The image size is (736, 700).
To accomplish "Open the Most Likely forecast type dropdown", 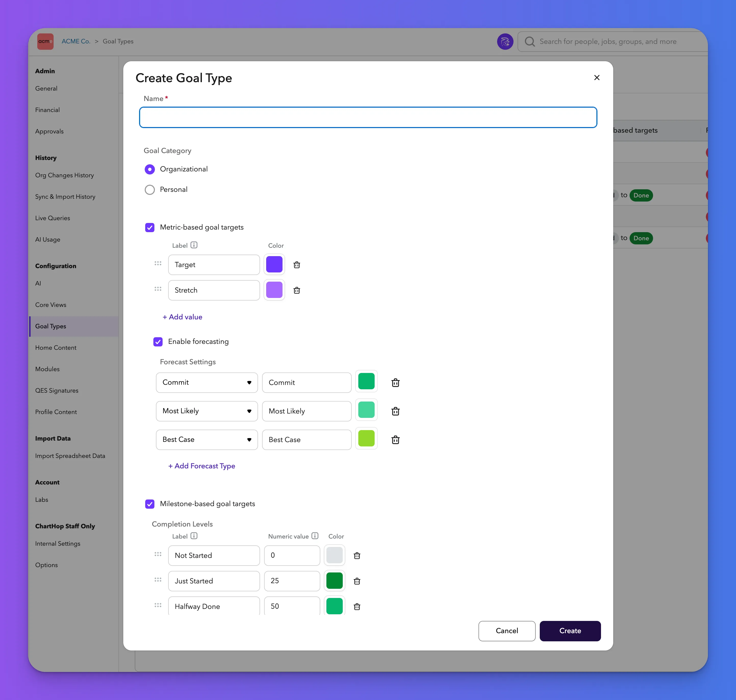I will click(x=207, y=411).
